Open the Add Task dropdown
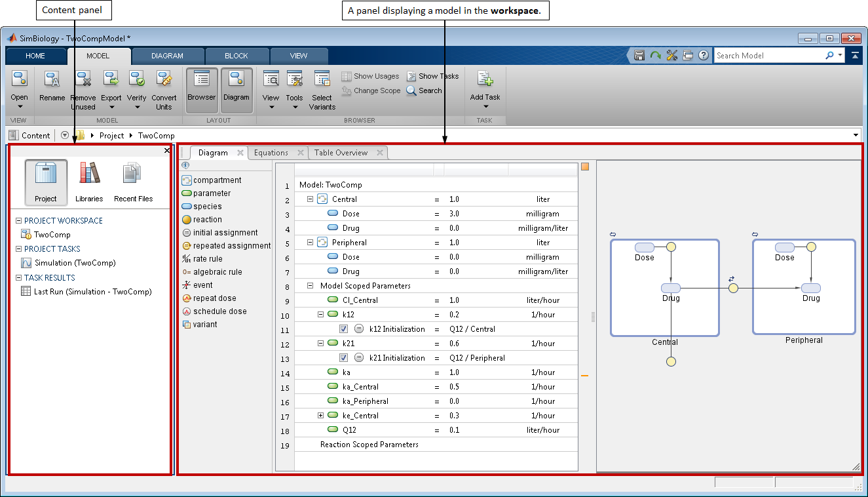This screenshot has width=868, height=497. 485,106
